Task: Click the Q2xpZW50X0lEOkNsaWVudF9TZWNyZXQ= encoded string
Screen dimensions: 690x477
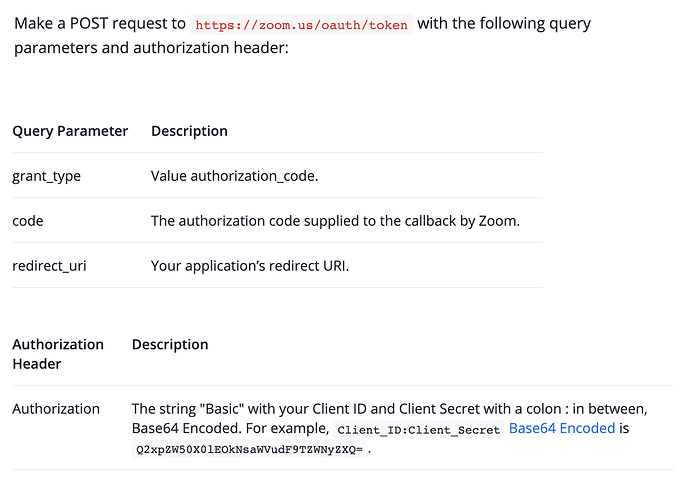Action: coord(249,450)
